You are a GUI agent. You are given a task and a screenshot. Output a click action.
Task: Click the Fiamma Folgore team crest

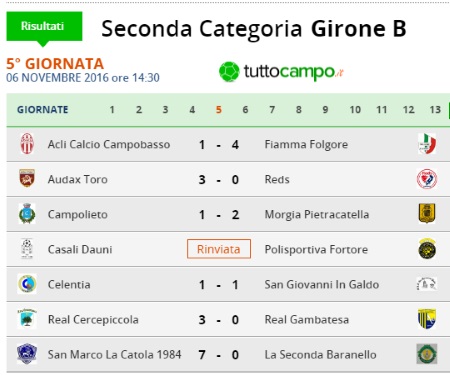[427, 144]
